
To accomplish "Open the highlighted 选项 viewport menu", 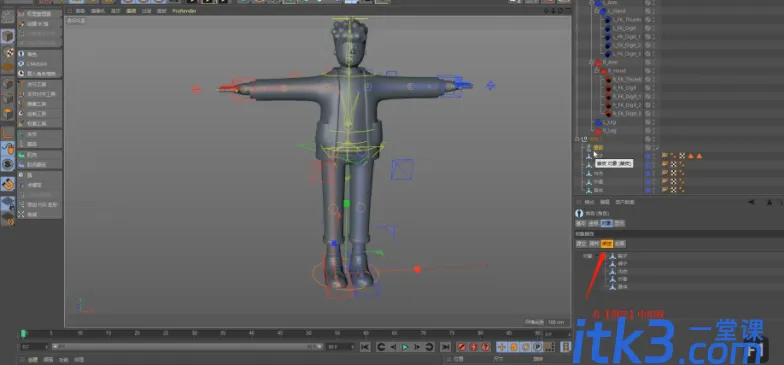I will point(131,10).
